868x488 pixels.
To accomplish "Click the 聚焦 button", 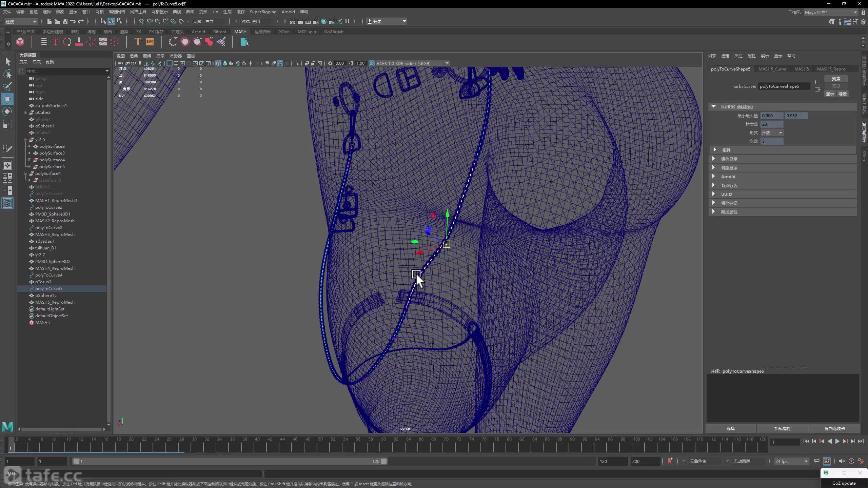I will tap(836, 78).
